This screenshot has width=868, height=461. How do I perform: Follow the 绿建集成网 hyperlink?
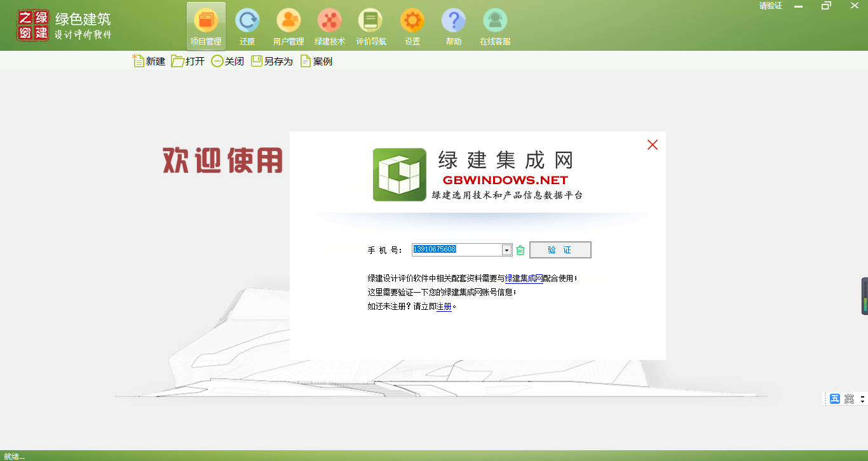524,278
